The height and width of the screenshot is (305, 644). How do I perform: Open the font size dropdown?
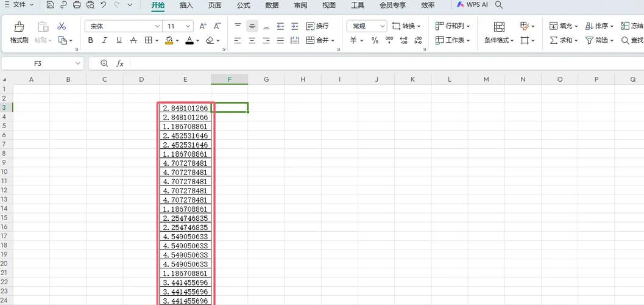(x=188, y=26)
